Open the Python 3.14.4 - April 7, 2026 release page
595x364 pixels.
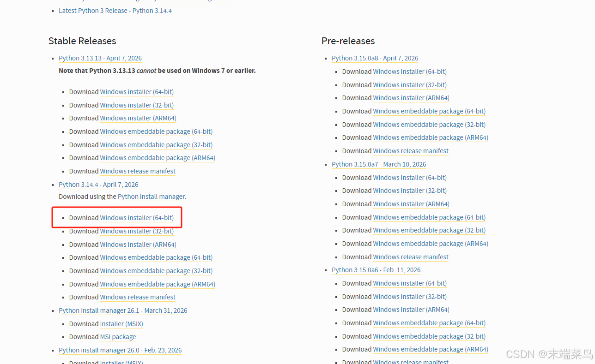[x=98, y=185]
